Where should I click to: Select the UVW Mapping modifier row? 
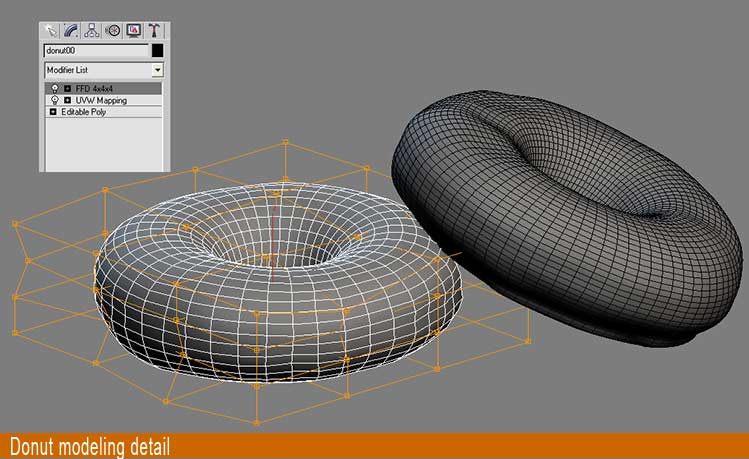104,100
